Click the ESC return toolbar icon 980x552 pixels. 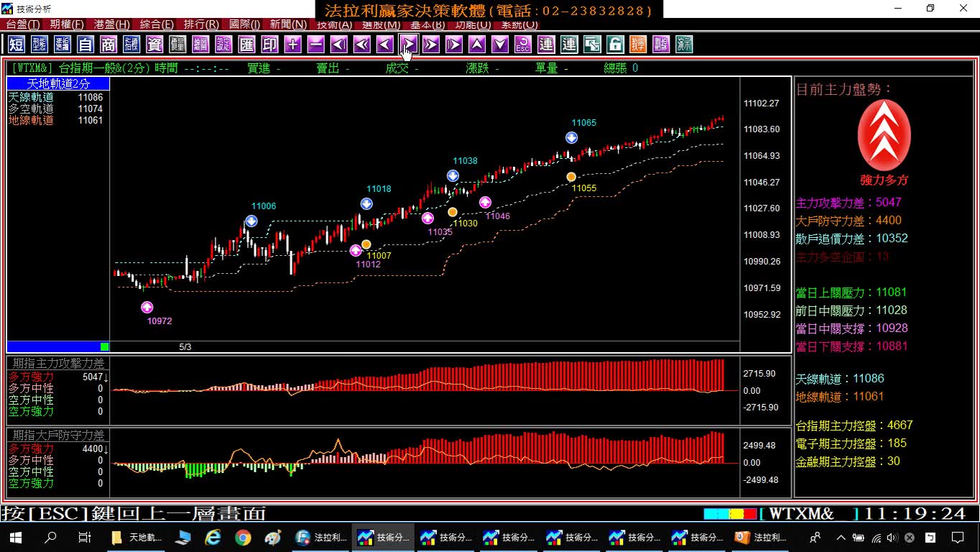[x=523, y=45]
